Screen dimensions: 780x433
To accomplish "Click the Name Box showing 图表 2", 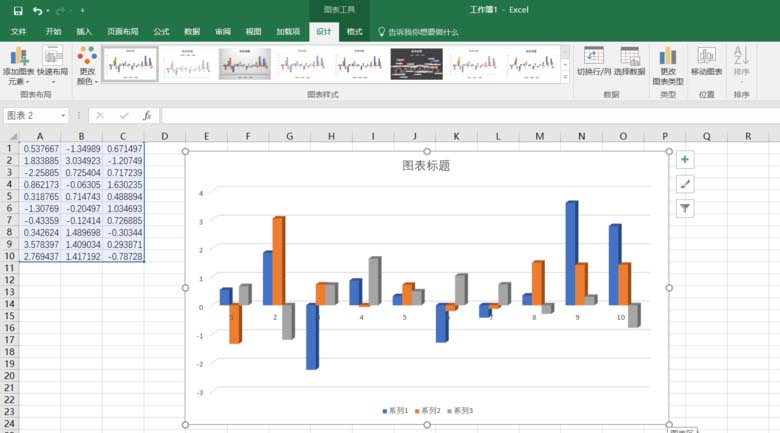I will [x=31, y=115].
